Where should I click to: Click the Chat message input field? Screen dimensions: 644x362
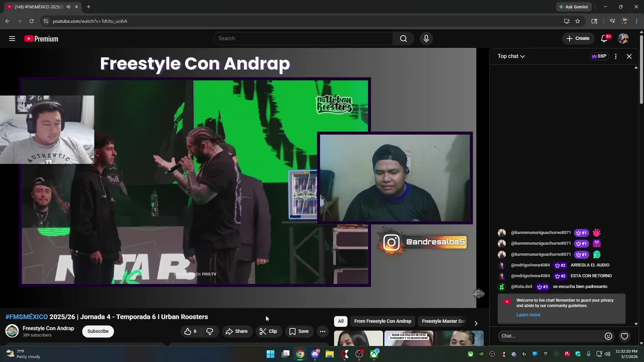coord(551,336)
